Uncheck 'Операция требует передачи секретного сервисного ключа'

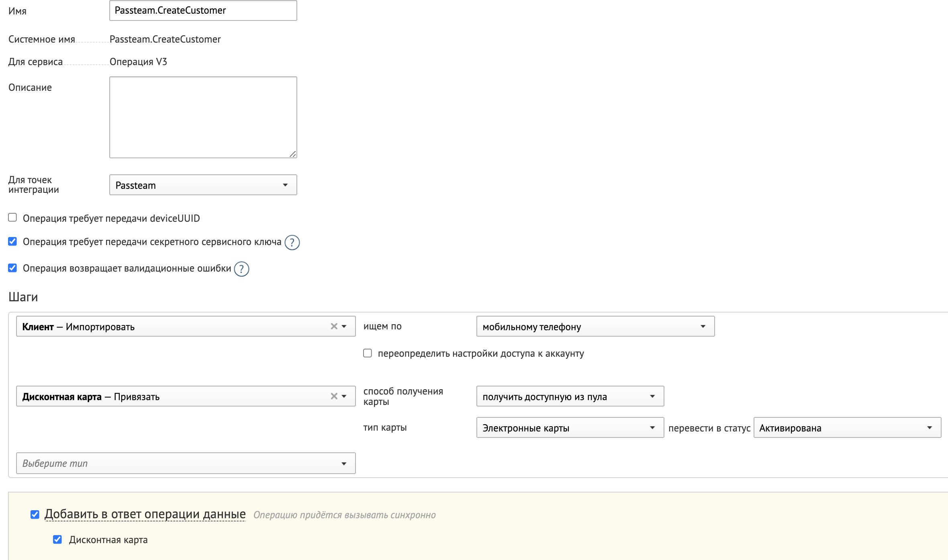click(12, 241)
